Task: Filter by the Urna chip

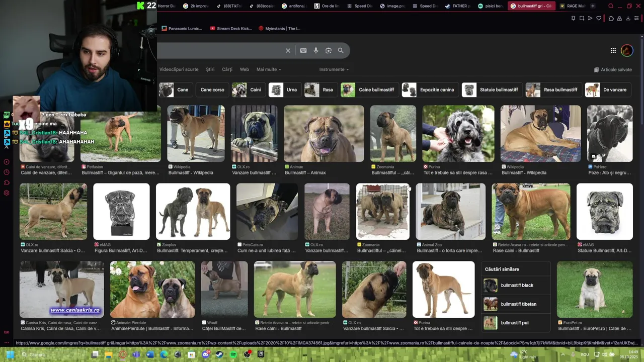Action: pyautogui.click(x=285, y=90)
